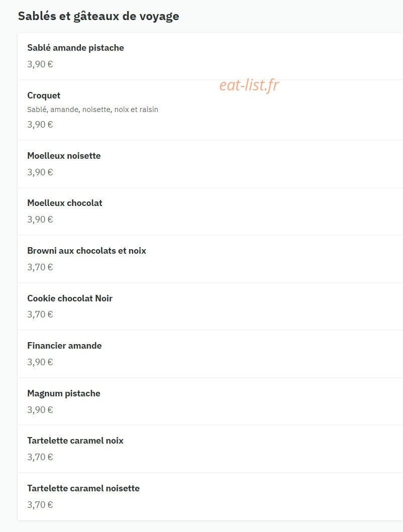
Task: Select Browni aux chocolats et noix
Action: (x=210, y=259)
